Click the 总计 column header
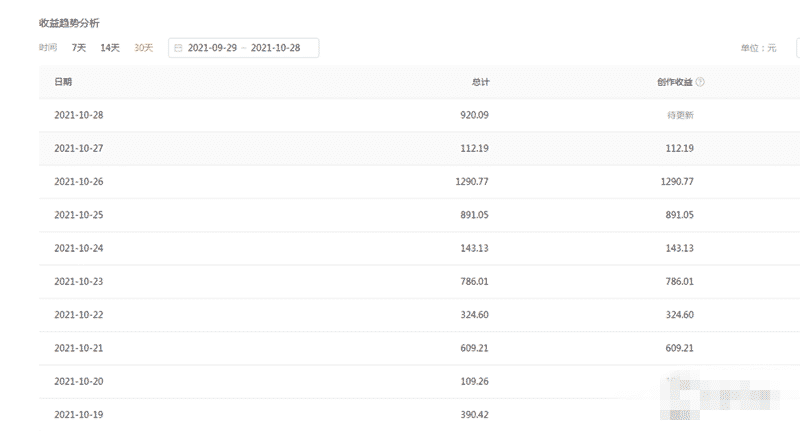The height and width of the screenshot is (431, 800). [x=480, y=82]
